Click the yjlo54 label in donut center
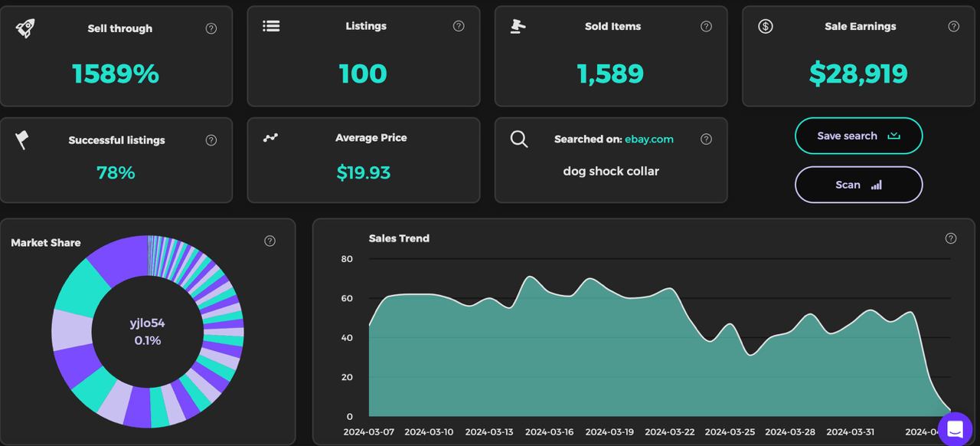 (x=147, y=323)
